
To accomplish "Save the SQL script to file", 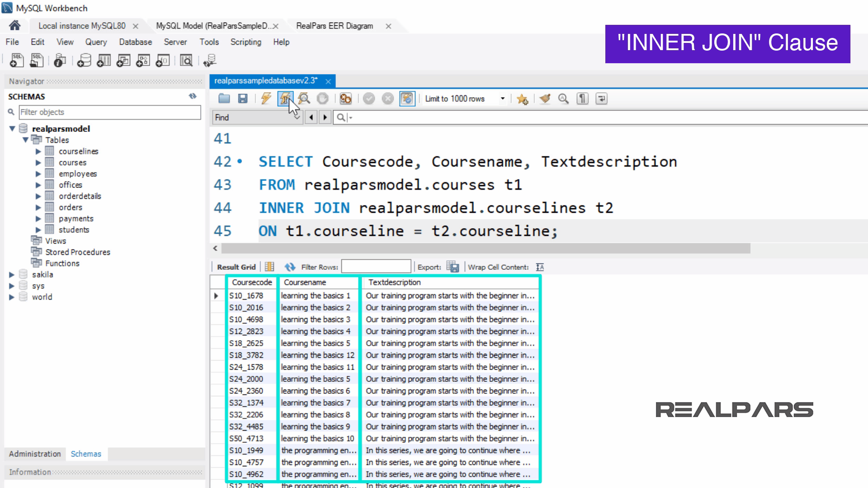I will (x=243, y=99).
